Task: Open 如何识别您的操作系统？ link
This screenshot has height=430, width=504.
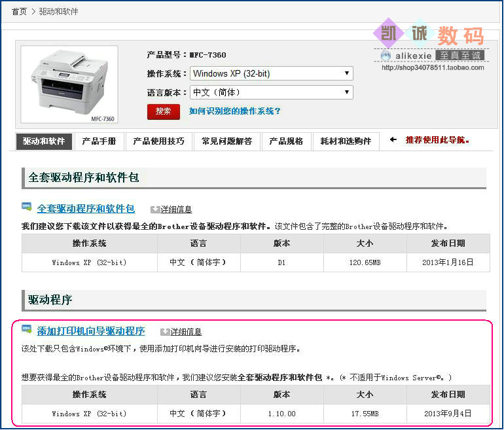Action: click(x=234, y=111)
